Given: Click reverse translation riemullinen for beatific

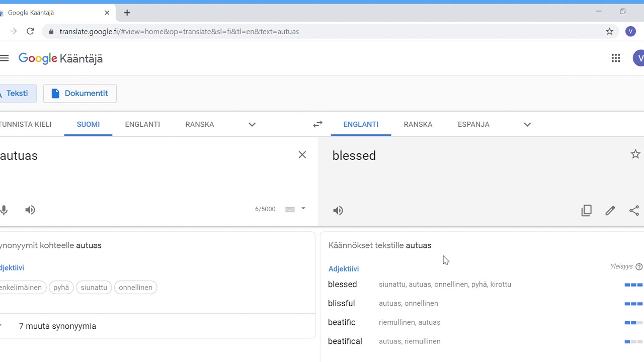Looking at the screenshot, I should tap(397, 322).
